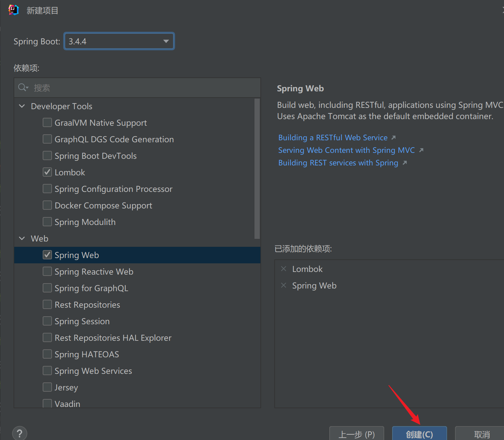
Task: Open external link arrow beside Serving Web Content
Action: (421, 150)
